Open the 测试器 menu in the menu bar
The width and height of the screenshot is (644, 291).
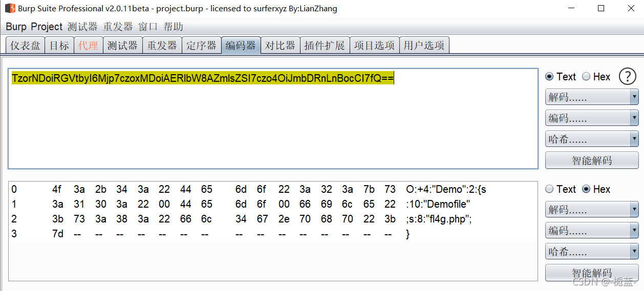tap(82, 27)
